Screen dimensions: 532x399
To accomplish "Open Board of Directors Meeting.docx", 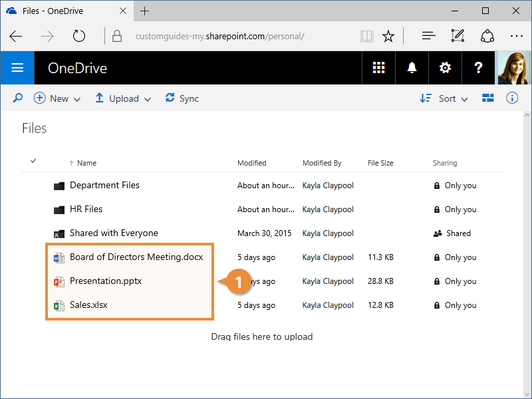I will (x=136, y=257).
